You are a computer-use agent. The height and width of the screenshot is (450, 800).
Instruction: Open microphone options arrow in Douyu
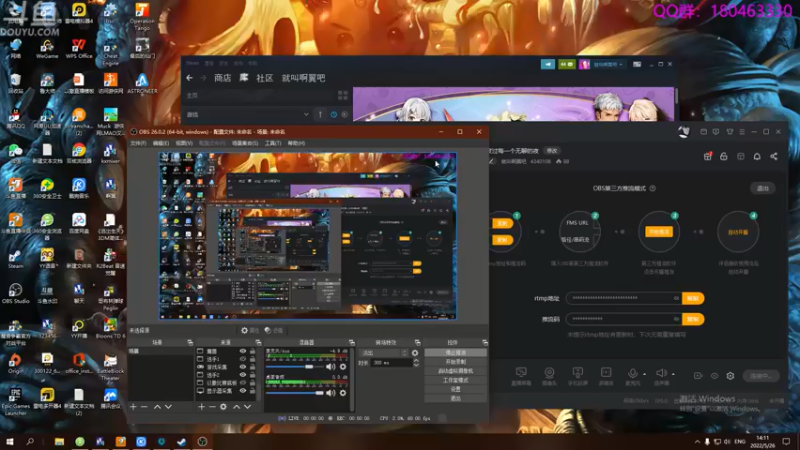[x=644, y=374]
